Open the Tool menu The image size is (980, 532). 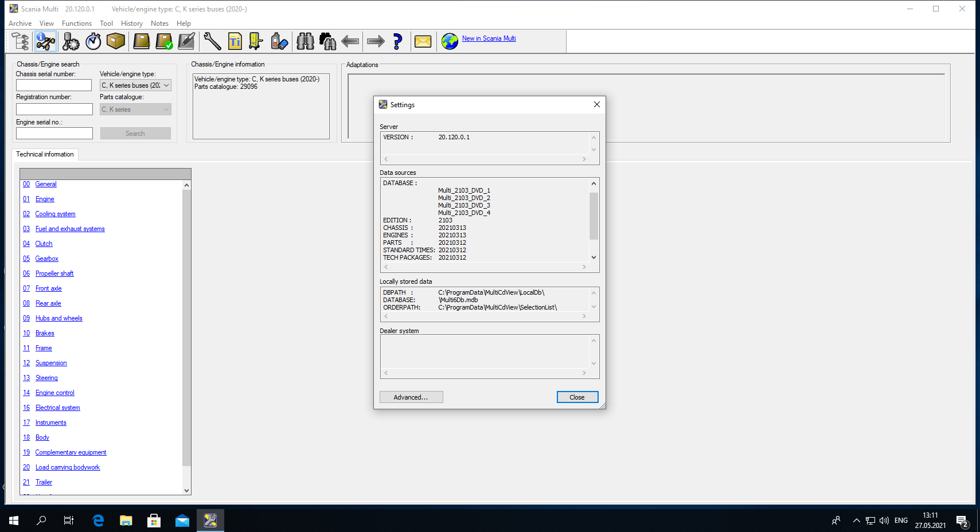pyautogui.click(x=106, y=24)
